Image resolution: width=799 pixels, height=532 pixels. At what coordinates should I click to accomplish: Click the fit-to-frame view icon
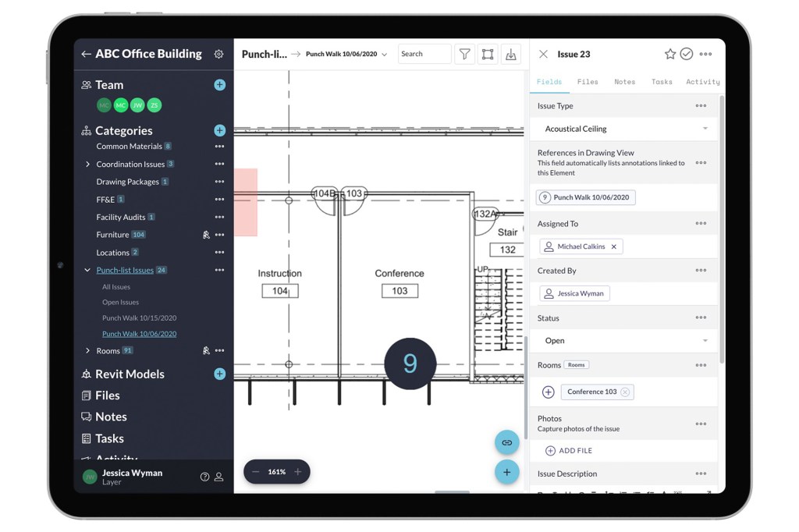pyautogui.click(x=488, y=54)
